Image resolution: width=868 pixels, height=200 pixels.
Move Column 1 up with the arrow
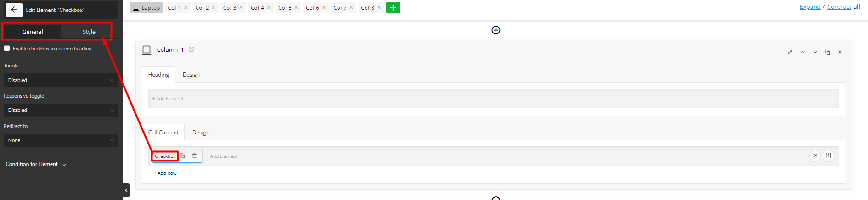click(x=802, y=52)
